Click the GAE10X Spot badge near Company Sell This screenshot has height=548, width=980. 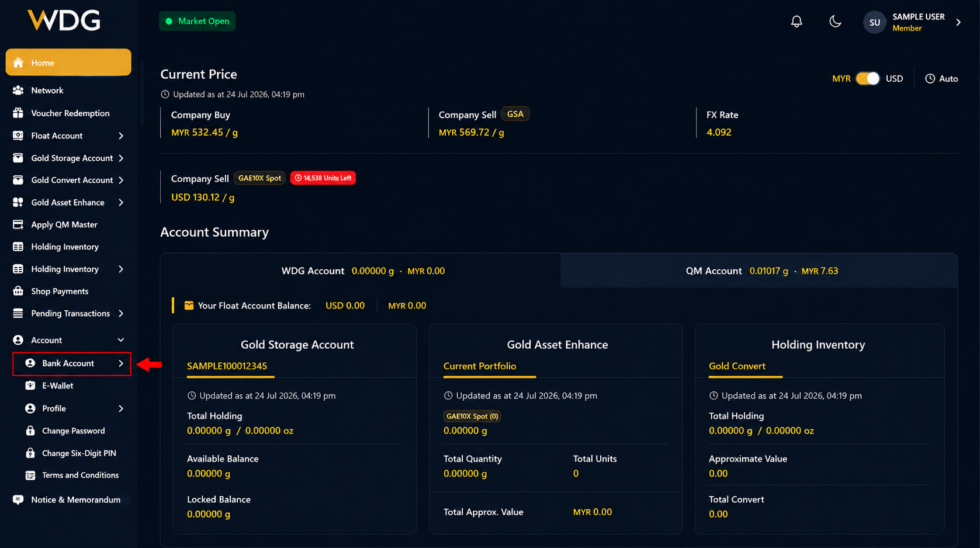[x=259, y=178]
